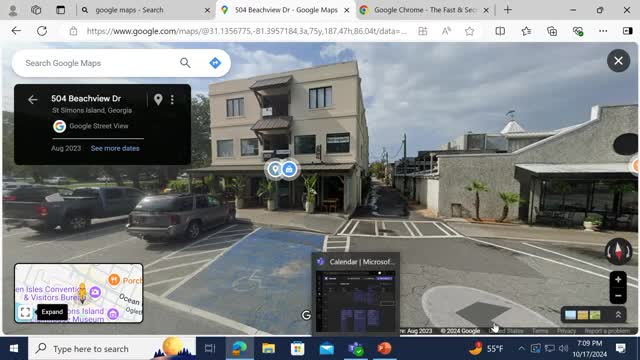Click See more dates link
This screenshot has height=360, width=640.
coord(115,148)
